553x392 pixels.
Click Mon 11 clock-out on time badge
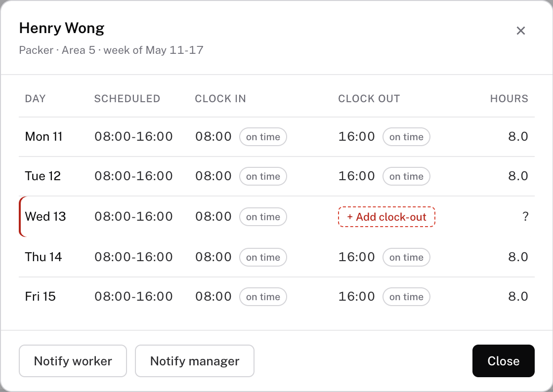pos(406,137)
